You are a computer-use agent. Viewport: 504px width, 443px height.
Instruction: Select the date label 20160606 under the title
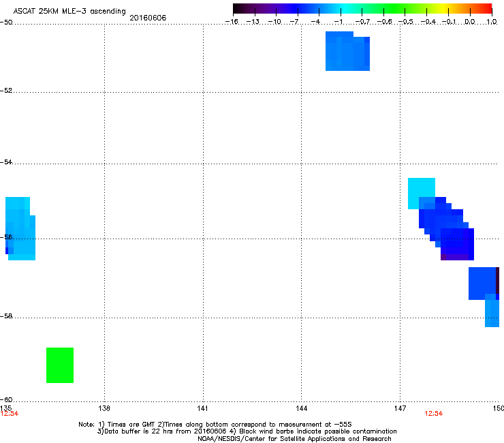point(148,18)
